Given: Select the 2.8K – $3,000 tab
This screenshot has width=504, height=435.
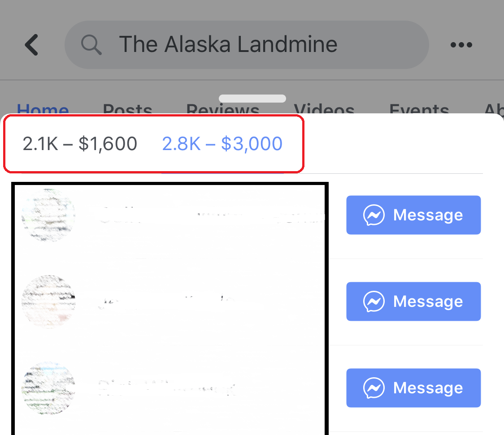Looking at the screenshot, I should pyautogui.click(x=222, y=143).
